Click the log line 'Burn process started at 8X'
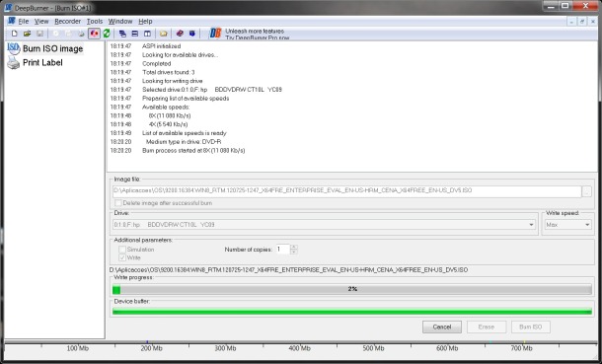Image resolution: width=602 pixels, height=364 pixels. [193, 151]
